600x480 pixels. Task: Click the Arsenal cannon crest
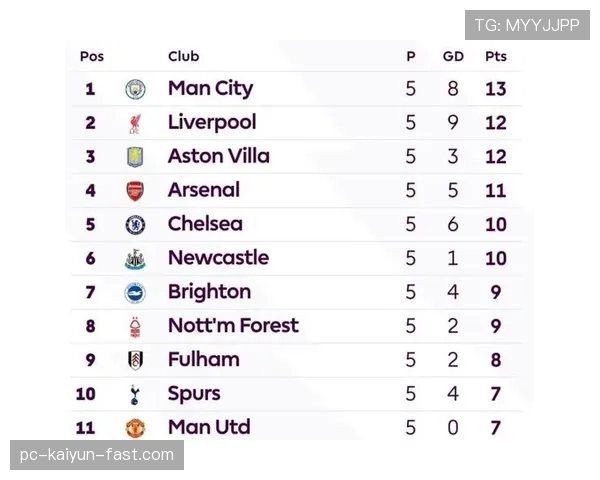pyautogui.click(x=135, y=190)
